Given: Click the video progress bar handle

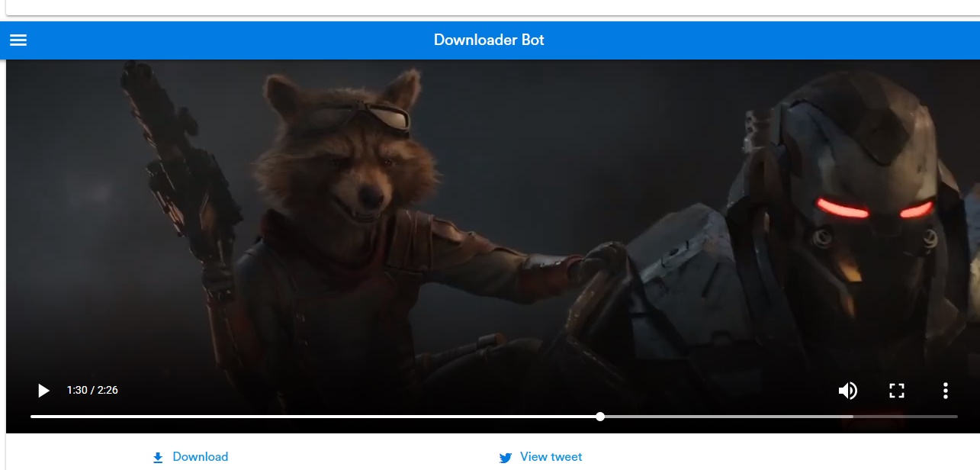Looking at the screenshot, I should (600, 417).
